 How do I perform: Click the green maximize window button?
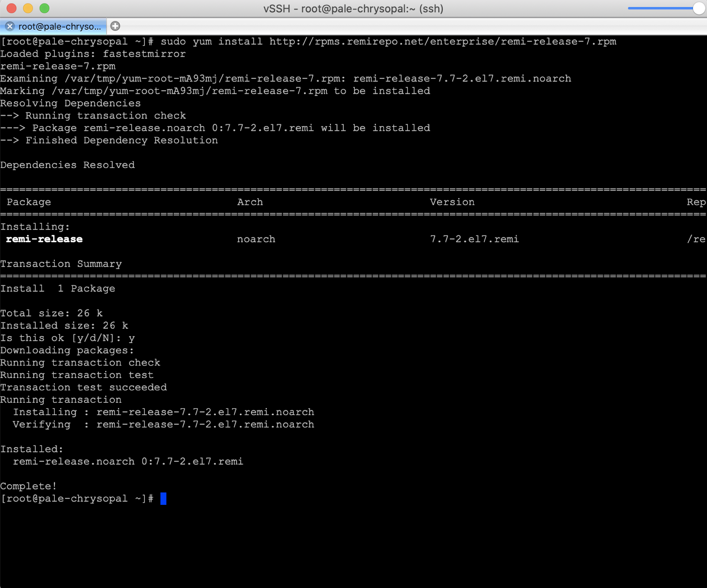[45, 8]
